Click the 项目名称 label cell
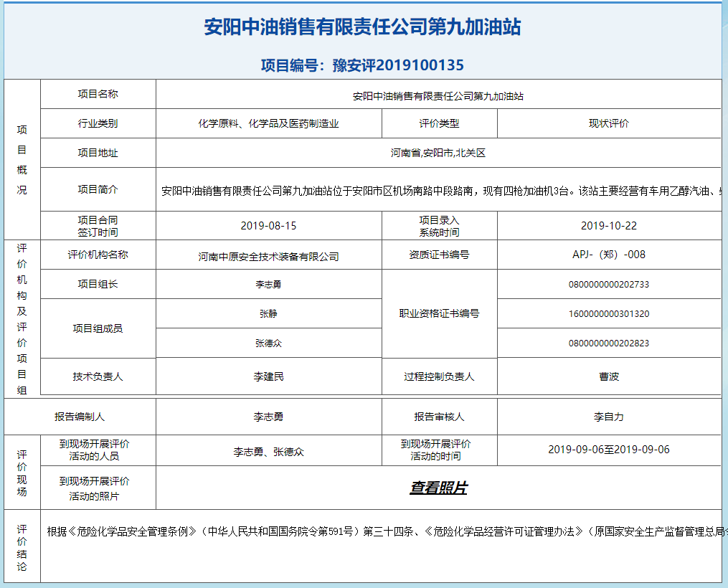Screen dimensions: 728x588 tap(98, 94)
